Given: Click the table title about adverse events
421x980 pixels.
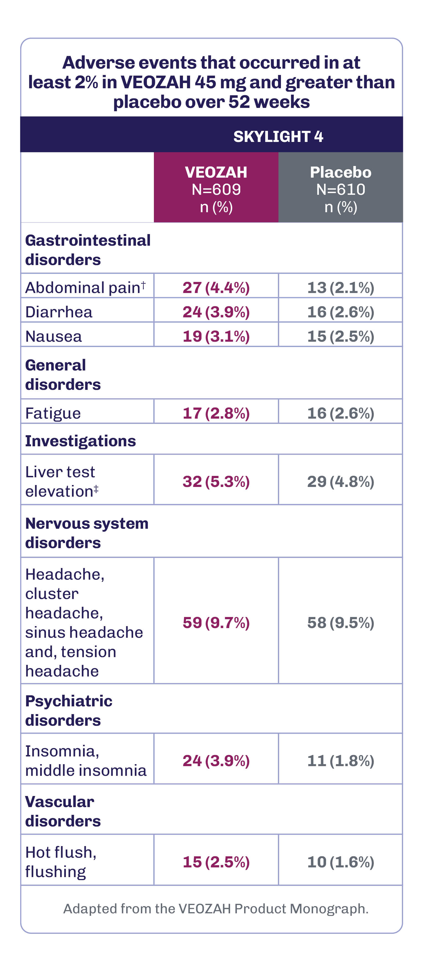Looking at the screenshot, I should tap(211, 82).
